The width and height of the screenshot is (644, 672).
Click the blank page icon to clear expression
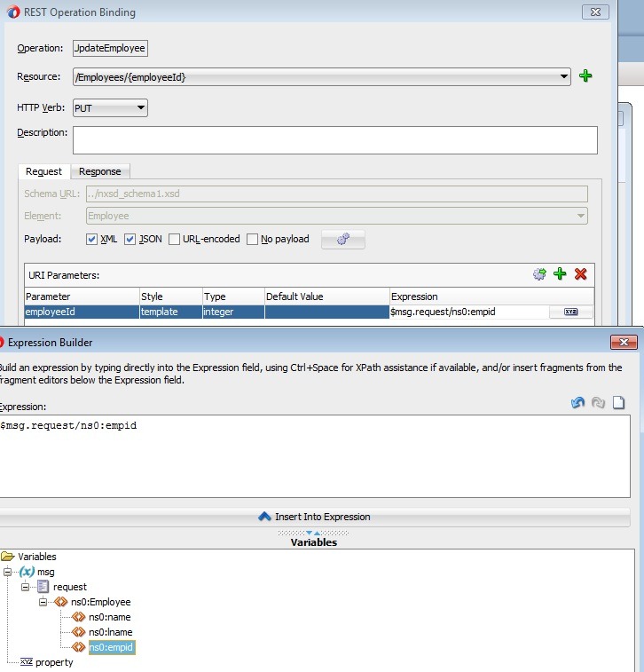tap(618, 403)
